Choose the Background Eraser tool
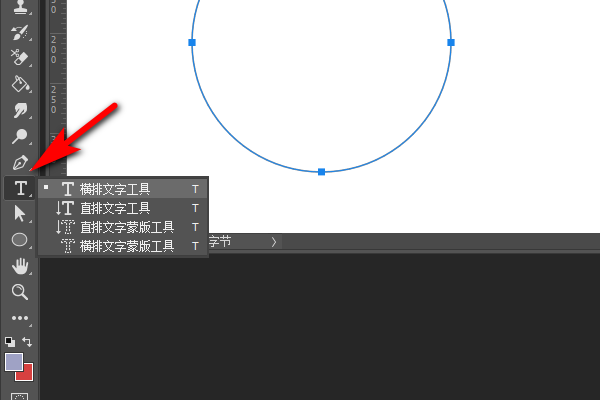The width and height of the screenshot is (600, 400). (x=20, y=58)
